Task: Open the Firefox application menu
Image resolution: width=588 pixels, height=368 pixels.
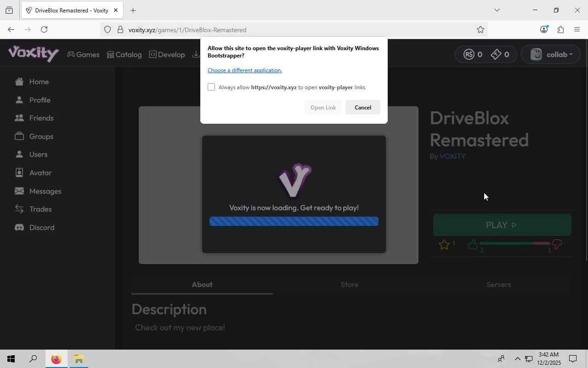Action: coord(577,29)
